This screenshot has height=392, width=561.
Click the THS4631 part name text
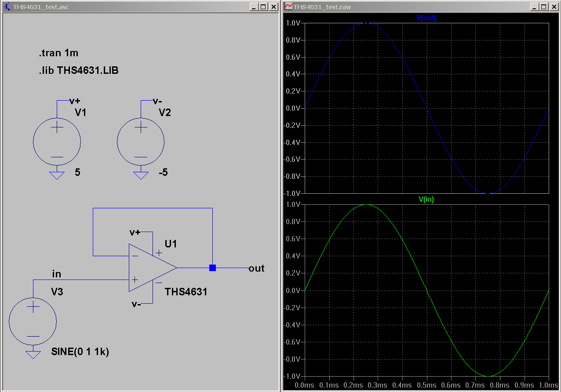point(186,292)
